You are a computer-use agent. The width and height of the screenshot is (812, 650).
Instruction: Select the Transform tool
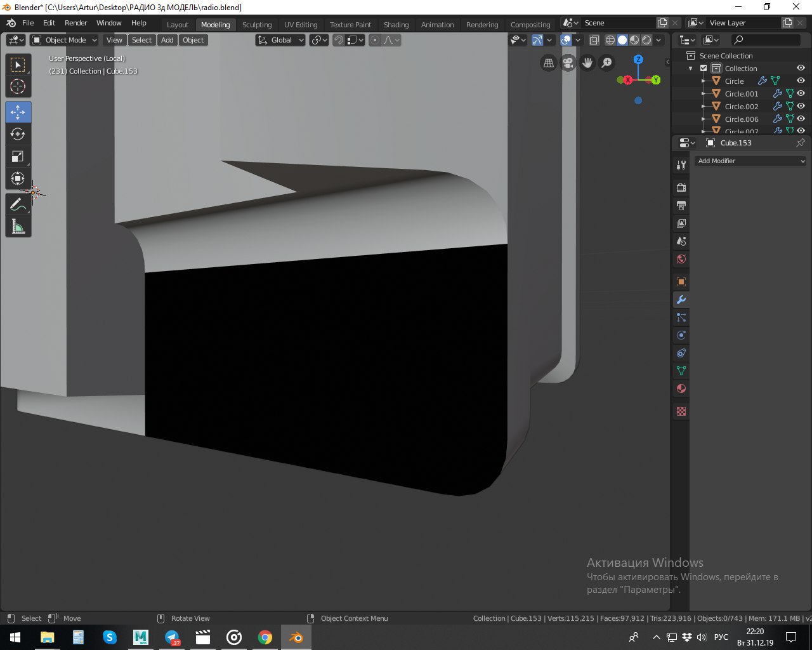[x=18, y=178]
